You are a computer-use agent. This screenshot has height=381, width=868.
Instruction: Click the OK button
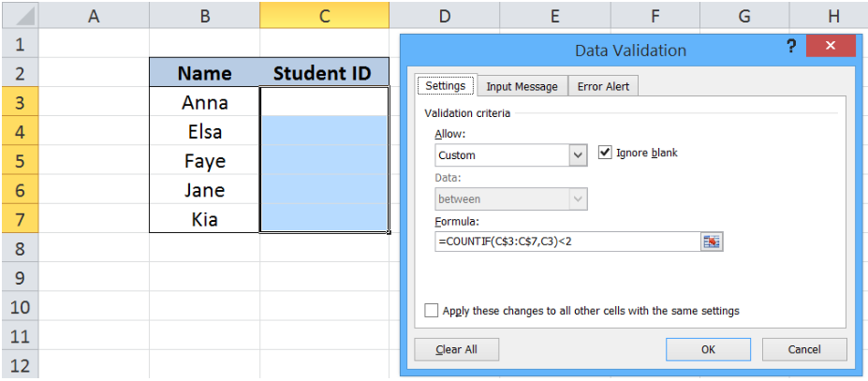coord(708,349)
